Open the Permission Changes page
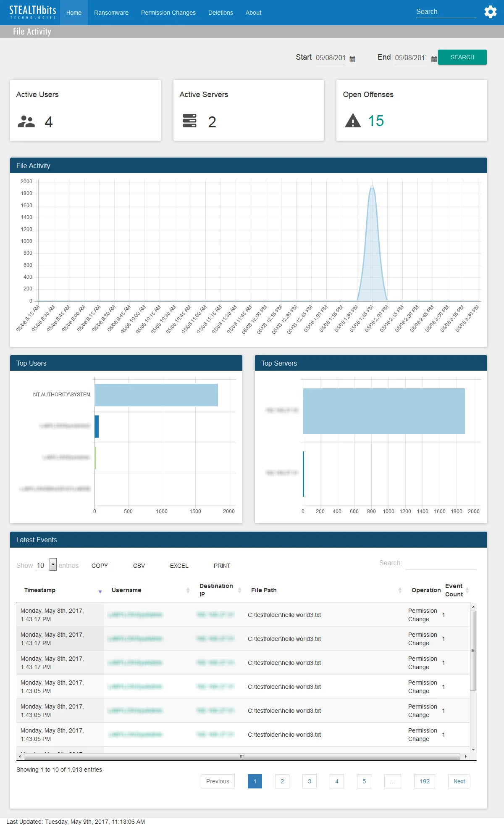The image size is (504, 825). (x=168, y=13)
